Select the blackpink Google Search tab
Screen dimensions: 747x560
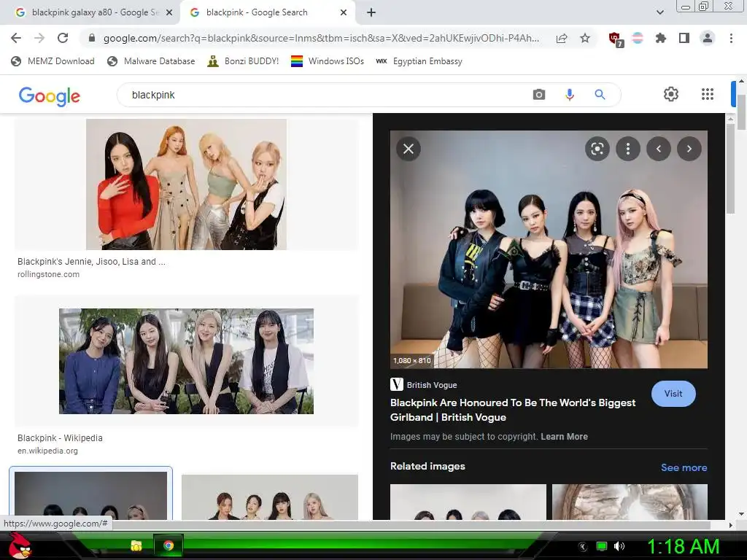pyautogui.click(x=258, y=12)
